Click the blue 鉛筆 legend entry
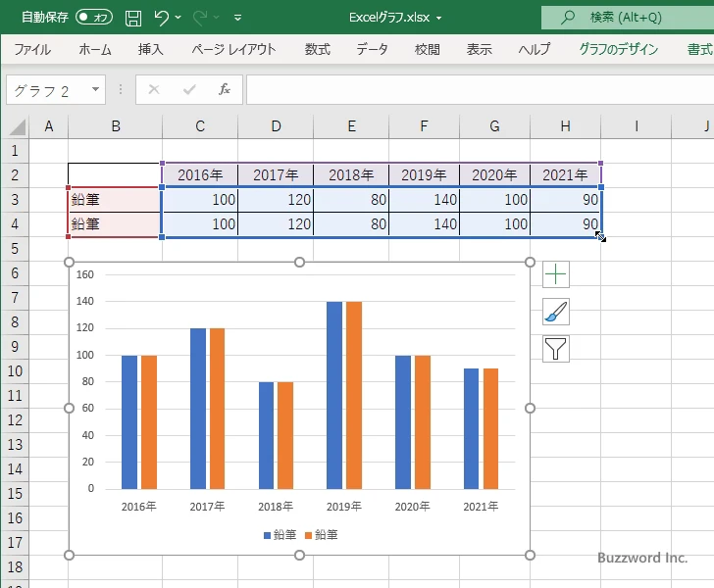 tap(280, 535)
